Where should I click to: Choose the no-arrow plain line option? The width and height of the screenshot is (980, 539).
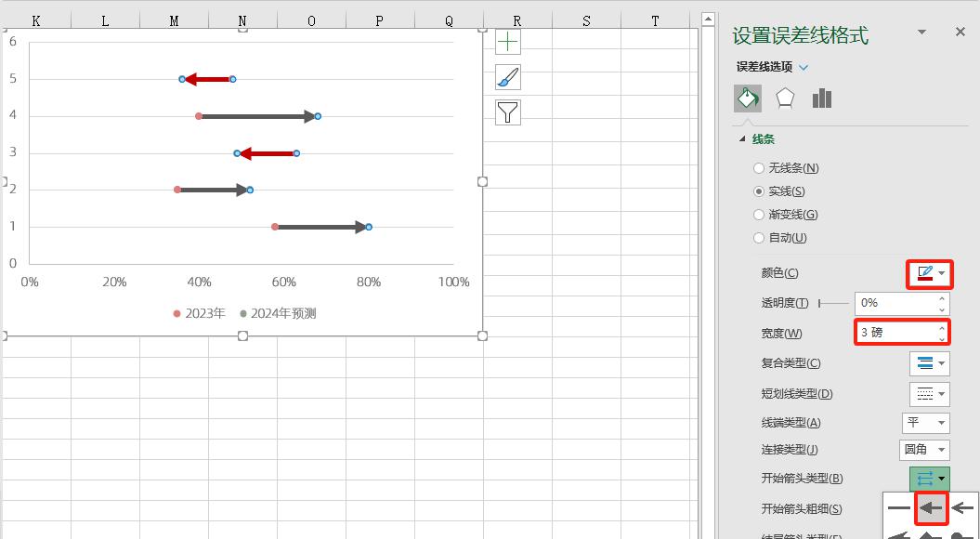pyautogui.click(x=899, y=508)
